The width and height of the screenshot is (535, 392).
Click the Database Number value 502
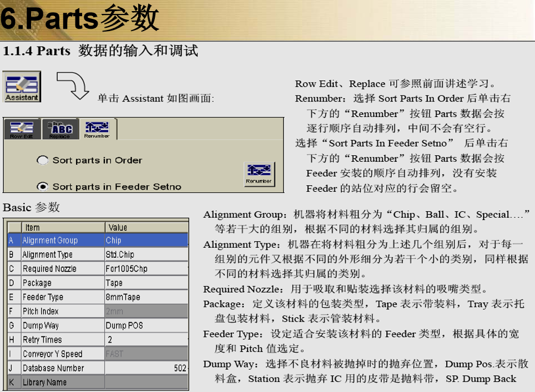pyautogui.click(x=145, y=368)
